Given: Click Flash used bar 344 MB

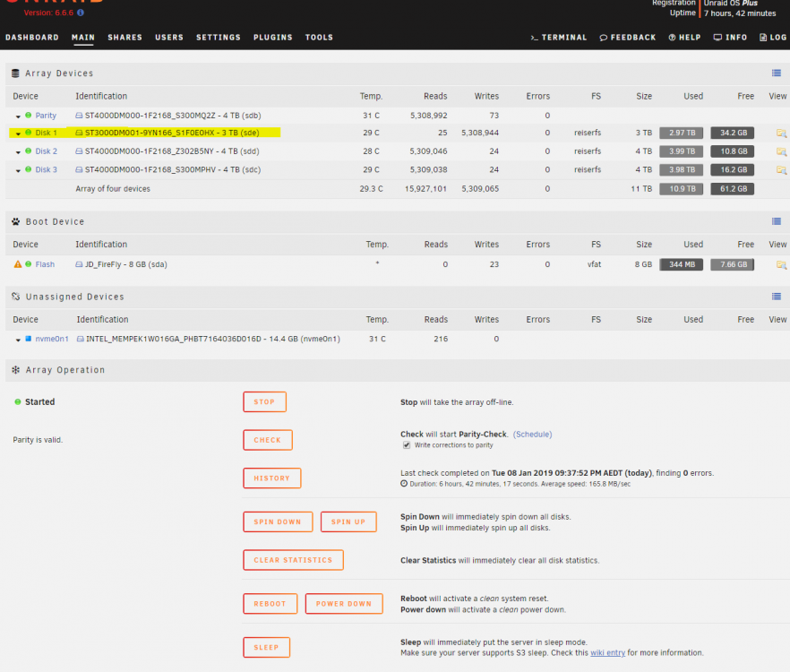Looking at the screenshot, I should point(681,264).
